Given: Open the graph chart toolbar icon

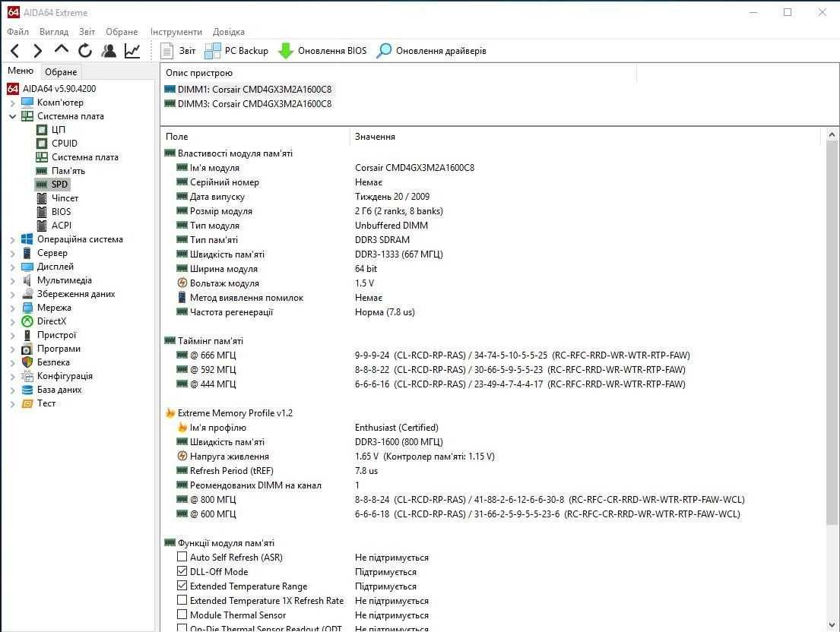Looking at the screenshot, I should click(132, 51).
